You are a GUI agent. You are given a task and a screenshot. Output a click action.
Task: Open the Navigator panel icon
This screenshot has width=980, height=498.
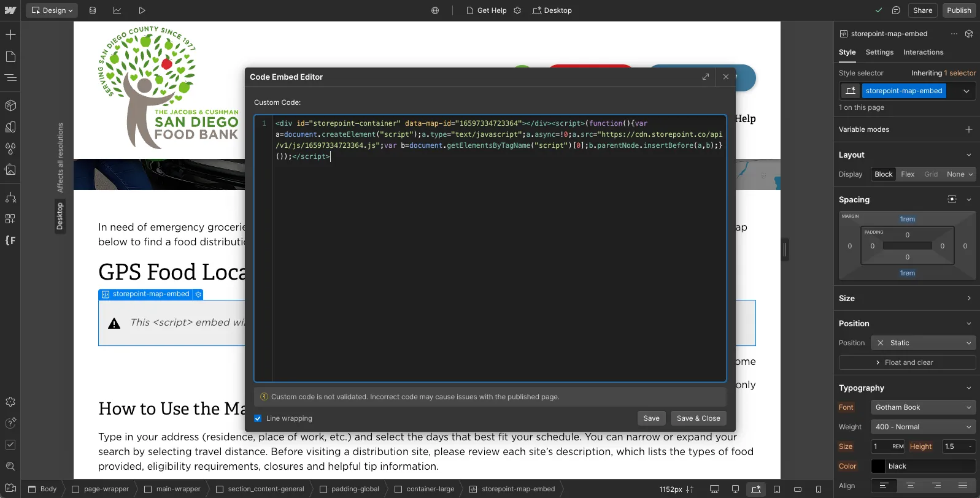pos(10,78)
